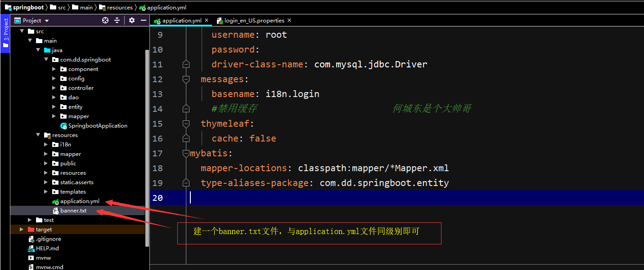
Task: Click the locate-opened-file crosshair icon
Action: pyautogui.click(x=105, y=20)
